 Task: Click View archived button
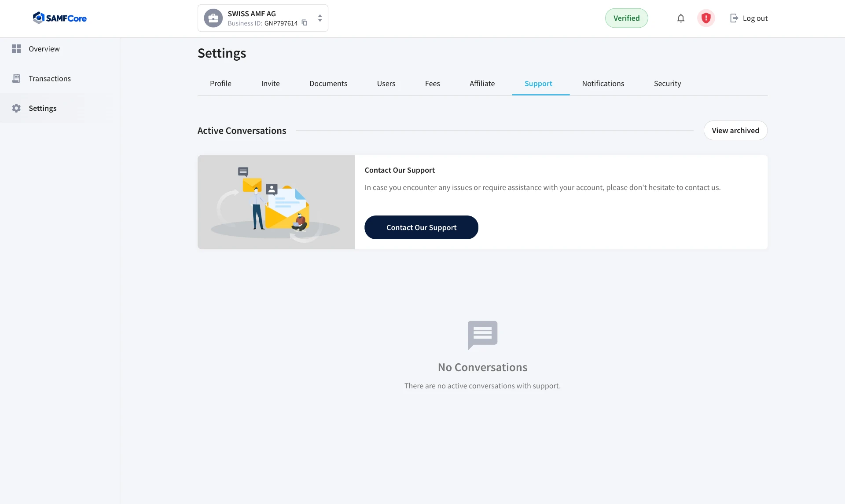pos(735,131)
